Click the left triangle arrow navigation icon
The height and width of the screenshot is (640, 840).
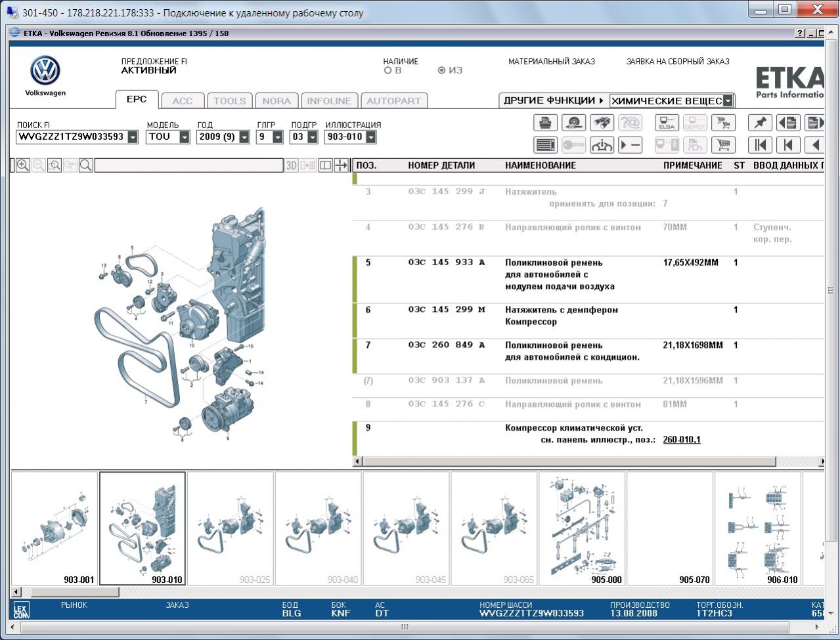(815, 145)
